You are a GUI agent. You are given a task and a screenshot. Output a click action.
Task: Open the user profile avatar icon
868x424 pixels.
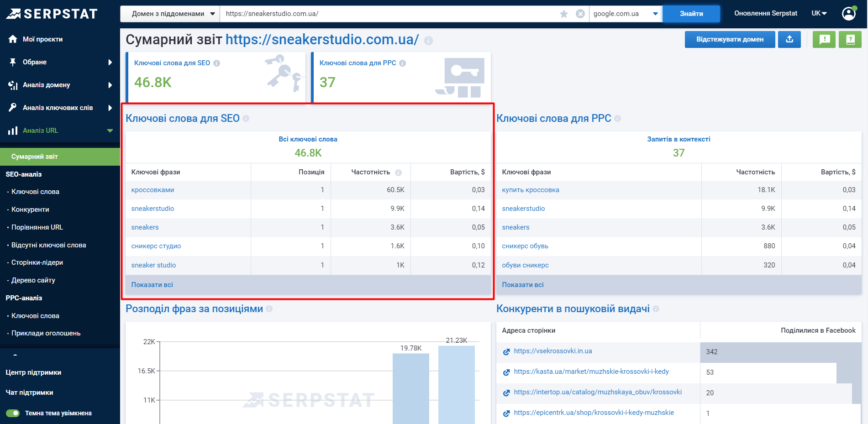click(x=848, y=13)
